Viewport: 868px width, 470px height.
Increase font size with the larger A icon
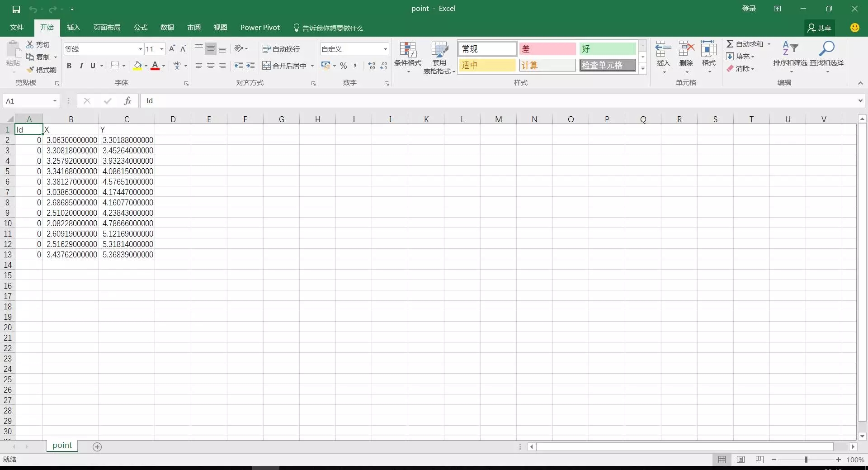click(x=172, y=49)
